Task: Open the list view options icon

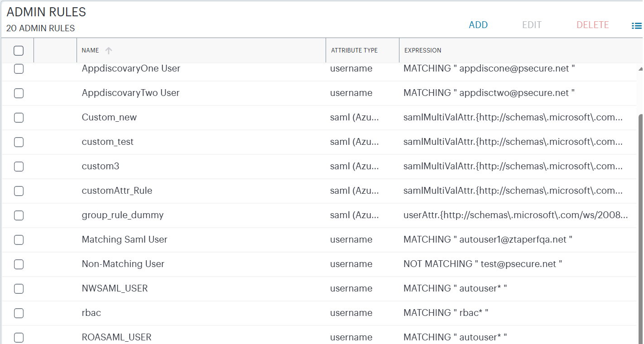Action: pyautogui.click(x=636, y=26)
